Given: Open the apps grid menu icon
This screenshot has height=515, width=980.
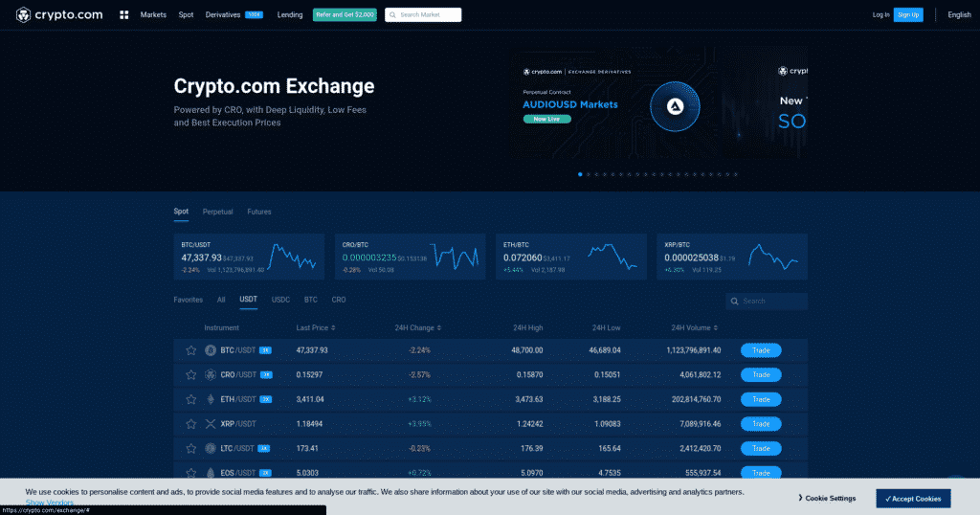Looking at the screenshot, I should click(x=123, y=15).
